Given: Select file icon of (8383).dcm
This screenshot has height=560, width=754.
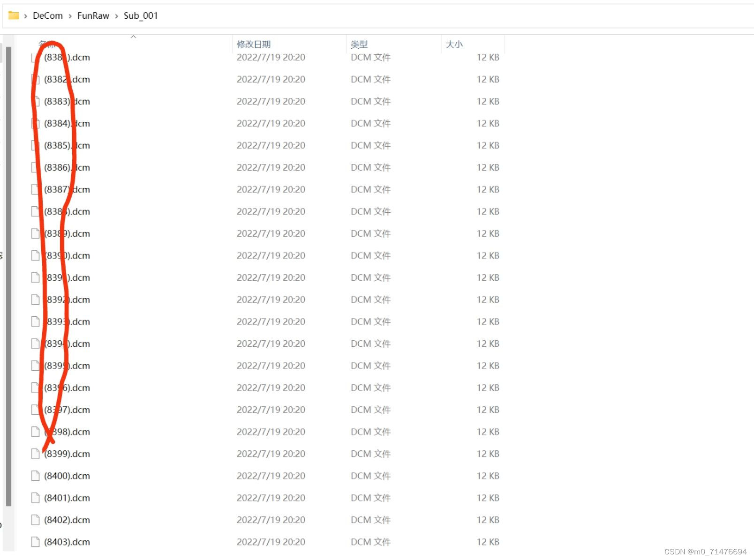Looking at the screenshot, I should coord(35,101).
